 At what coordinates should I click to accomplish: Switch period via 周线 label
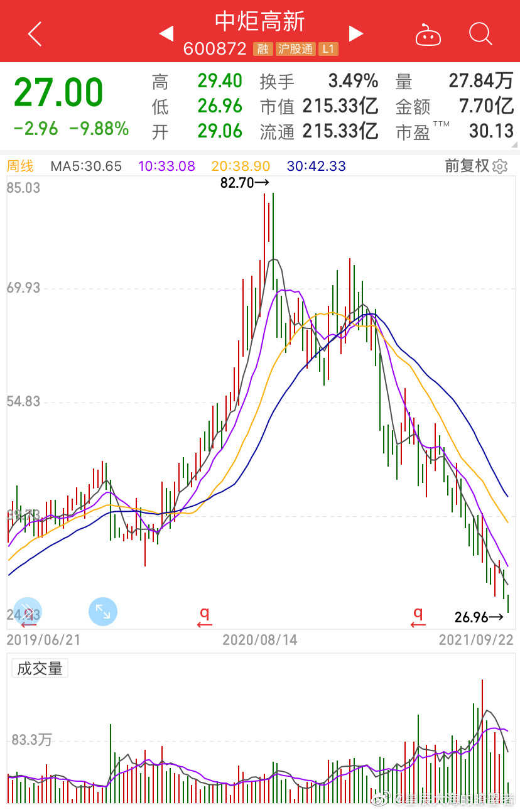coord(20,166)
